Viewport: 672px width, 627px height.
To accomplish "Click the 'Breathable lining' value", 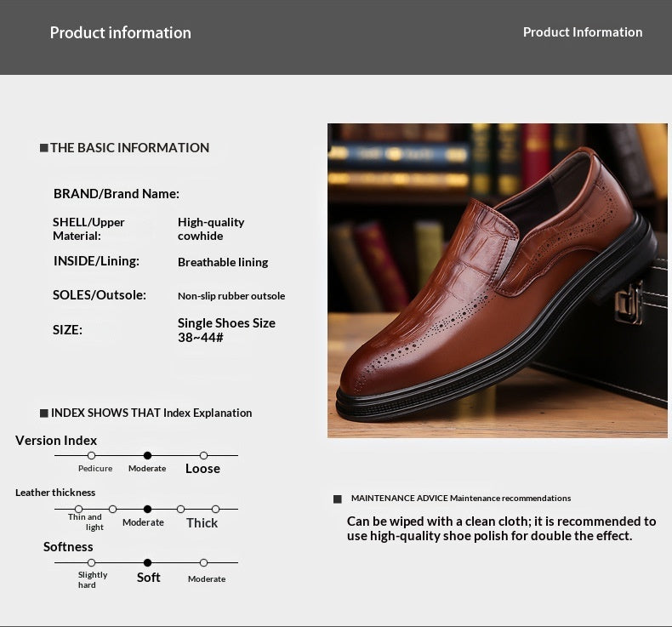I will point(223,262).
